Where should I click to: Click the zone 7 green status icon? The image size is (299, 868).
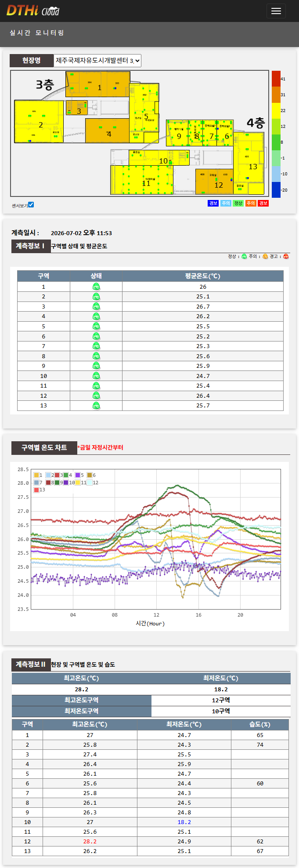point(96,346)
